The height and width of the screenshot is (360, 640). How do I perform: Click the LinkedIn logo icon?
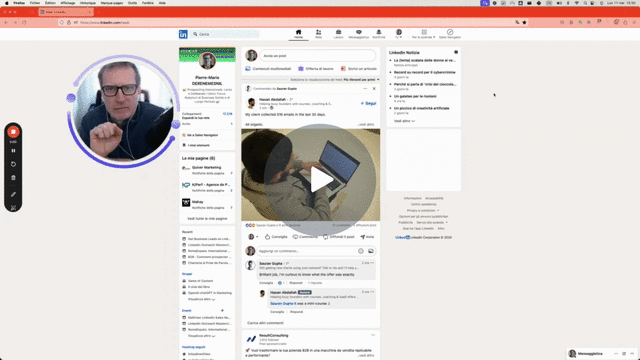(183, 34)
